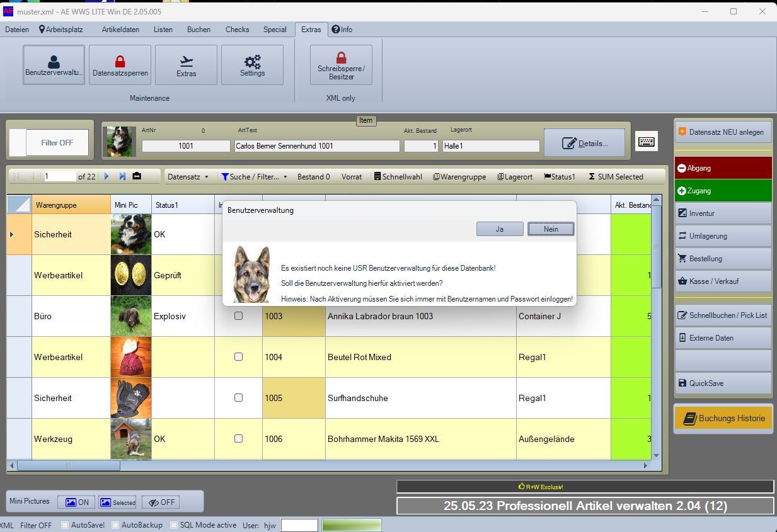This screenshot has height=532, width=777.
Task: Click the Annika Labrador thumbnail in row 1003
Action: point(131,316)
